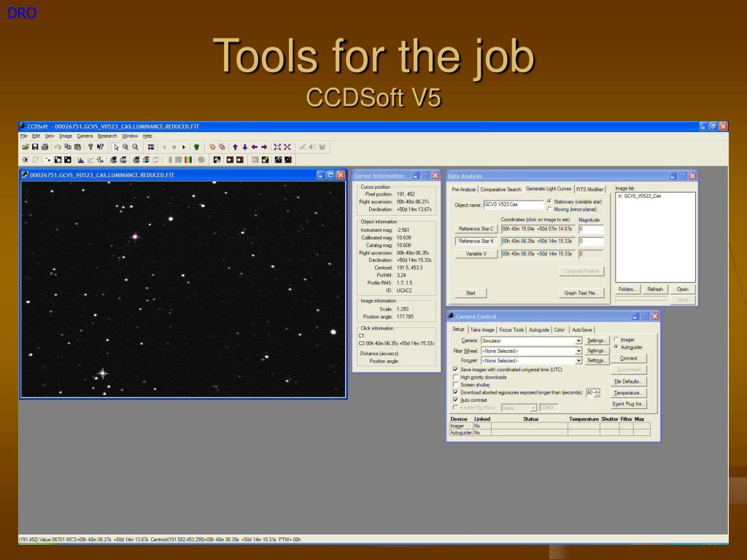Click the rainbow color bars icon
This screenshot has width=747, height=560.
[x=188, y=160]
